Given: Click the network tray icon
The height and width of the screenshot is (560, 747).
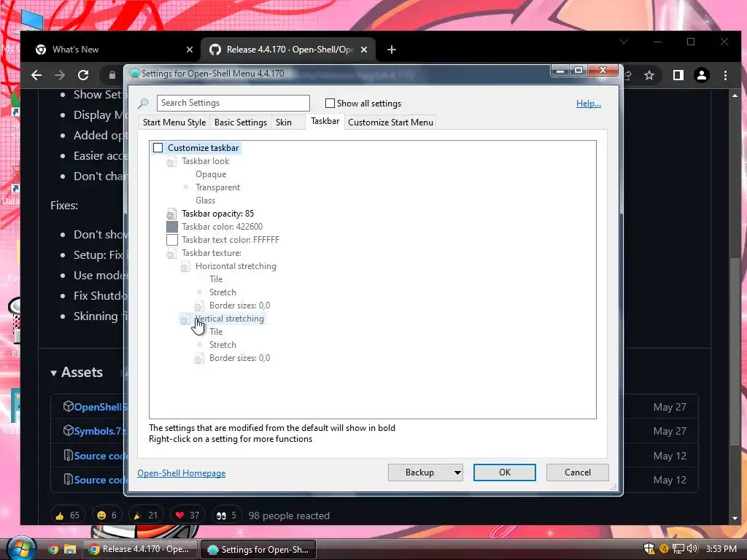Looking at the screenshot, I should [x=678, y=548].
